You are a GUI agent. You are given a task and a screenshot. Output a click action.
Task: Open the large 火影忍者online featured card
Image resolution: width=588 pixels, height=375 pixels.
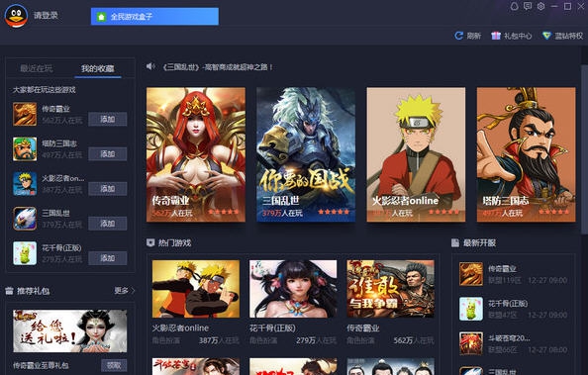coord(416,154)
